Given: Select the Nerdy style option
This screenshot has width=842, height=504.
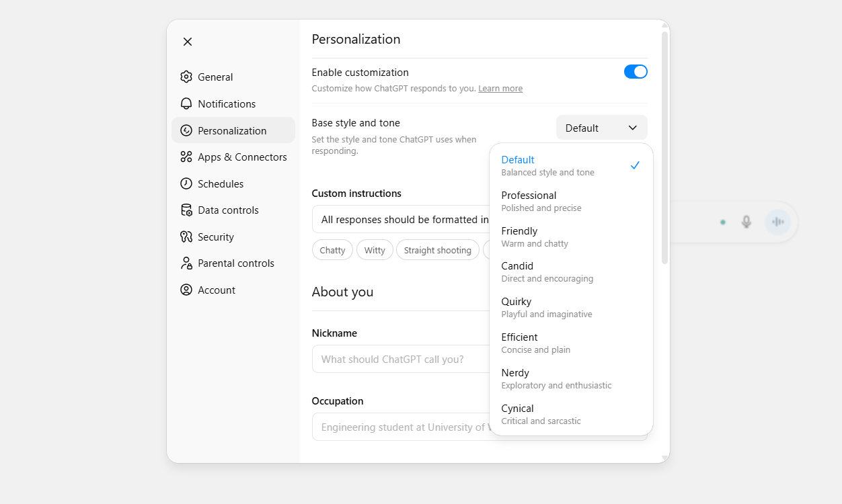Looking at the screenshot, I should coord(571,378).
